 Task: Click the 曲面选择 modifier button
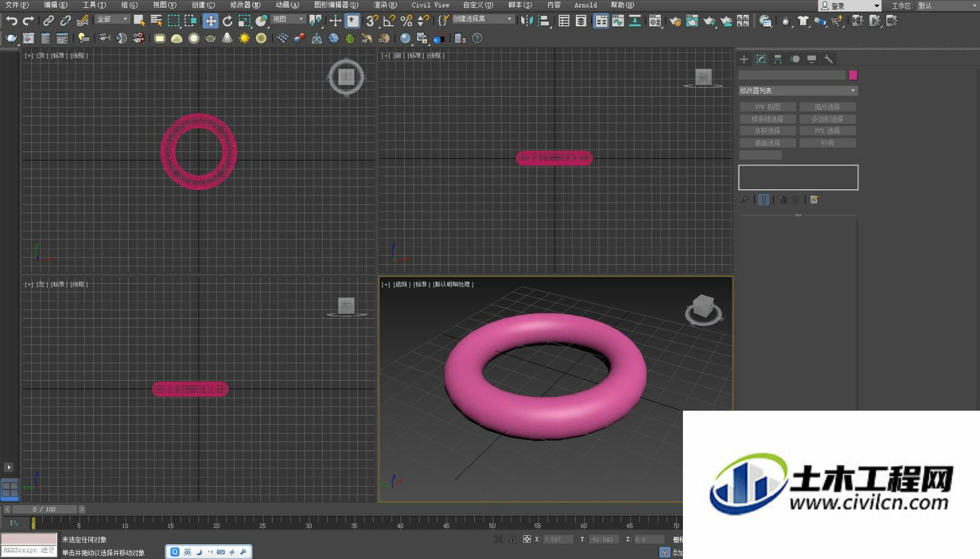(767, 143)
